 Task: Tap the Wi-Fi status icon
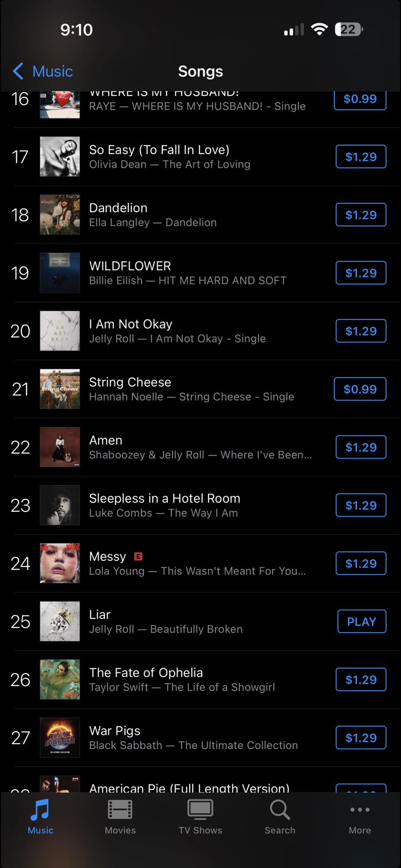pyautogui.click(x=319, y=29)
